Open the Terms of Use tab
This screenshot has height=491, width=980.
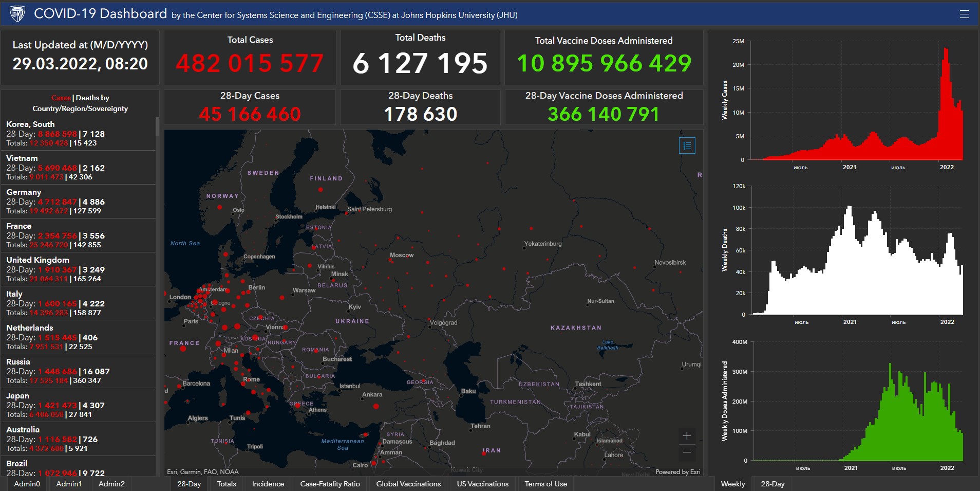(x=545, y=484)
